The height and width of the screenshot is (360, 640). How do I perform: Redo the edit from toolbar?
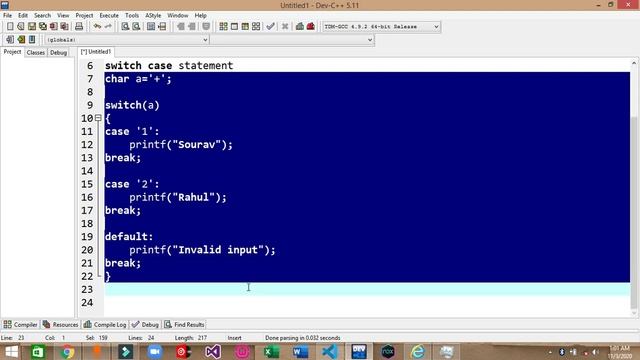tap(108, 27)
